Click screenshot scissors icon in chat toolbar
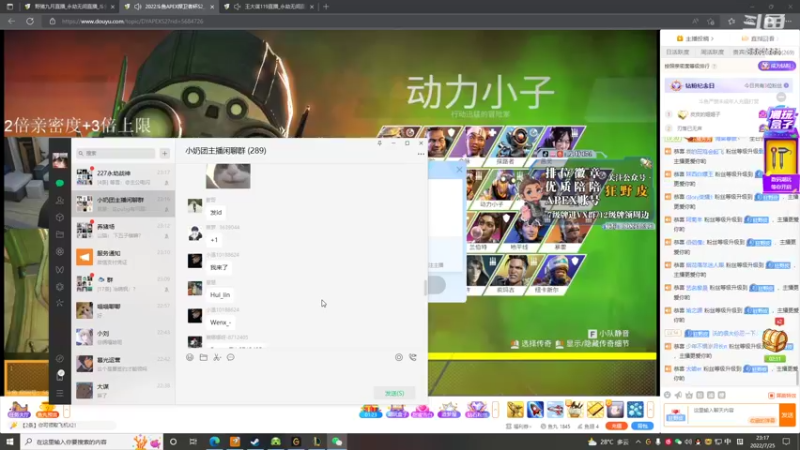The width and height of the screenshot is (800, 450). tap(217, 358)
